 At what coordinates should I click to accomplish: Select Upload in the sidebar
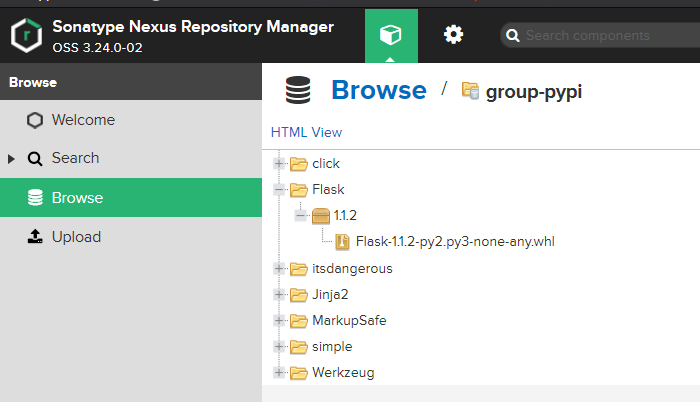coord(76,237)
